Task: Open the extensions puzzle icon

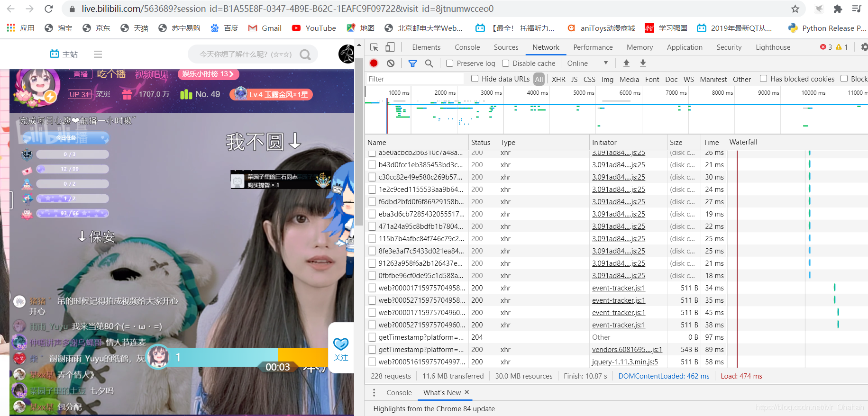Action: (x=838, y=9)
